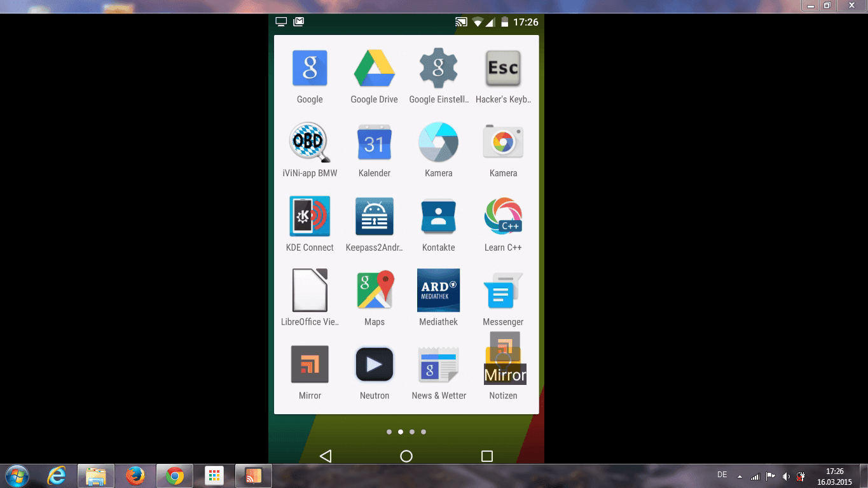Go to first app drawer page dot

pyautogui.click(x=389, y=432)
